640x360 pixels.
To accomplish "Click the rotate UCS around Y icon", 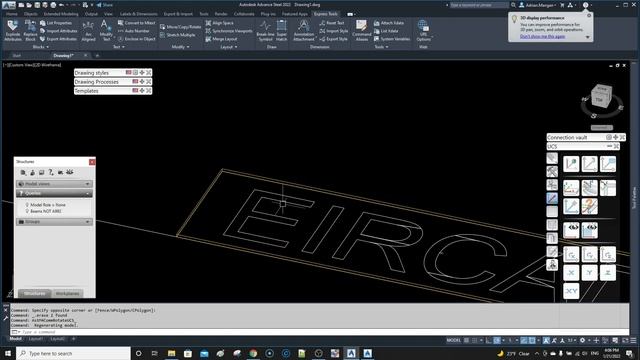I will 589,255.
